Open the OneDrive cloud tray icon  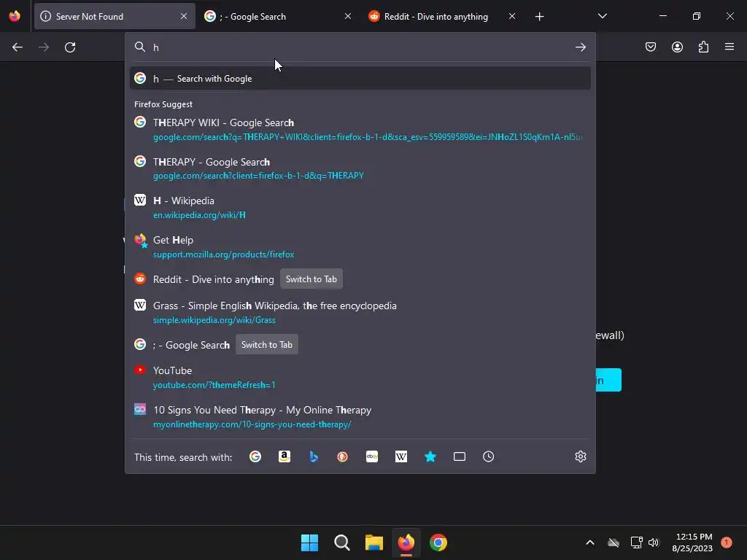click(x=614, y=542)
